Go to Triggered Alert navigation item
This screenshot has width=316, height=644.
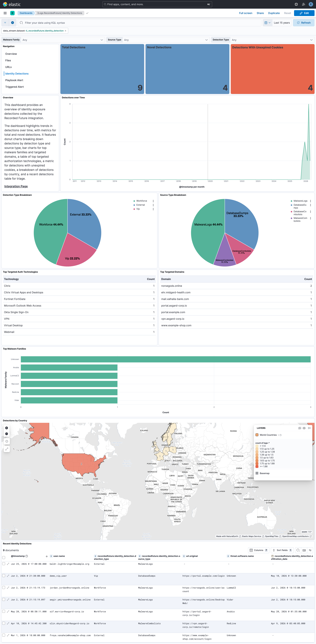[14, 87]
